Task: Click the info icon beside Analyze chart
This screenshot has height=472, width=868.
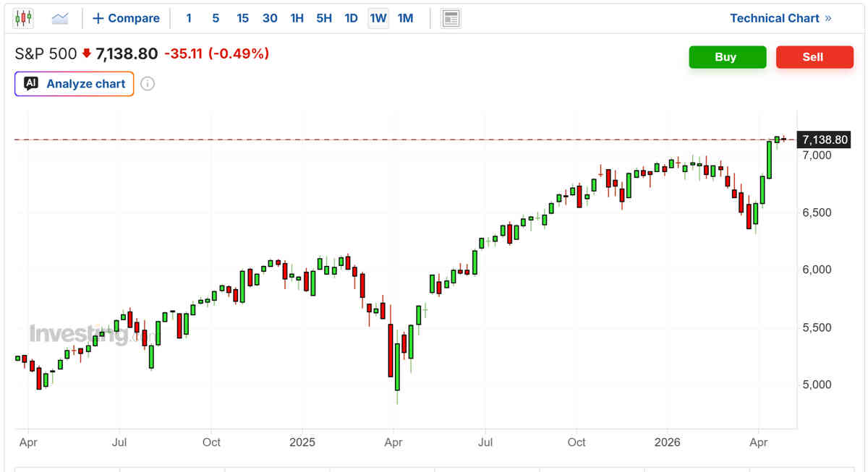Action: click(147, 84)
